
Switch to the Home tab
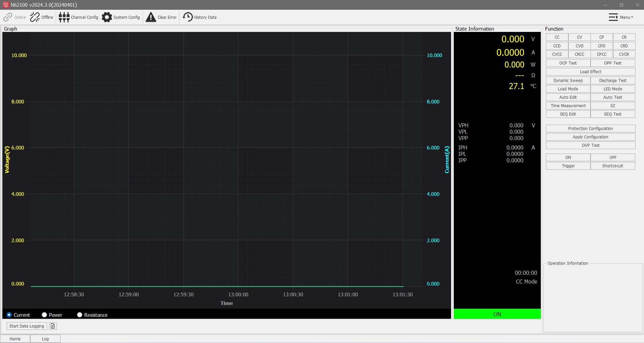pyautogui.click(x=15, y=339)
